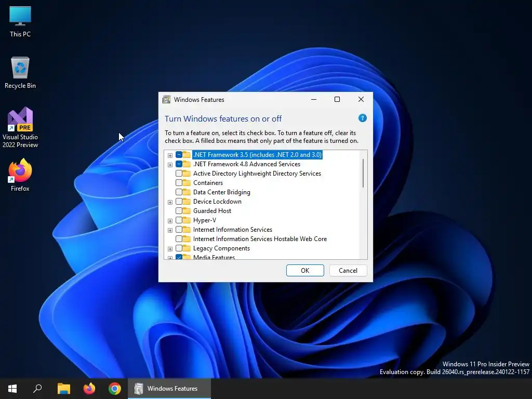532x399 pixels.
Task: Select the Device Lockdown row label
Action: click(217, 202)
